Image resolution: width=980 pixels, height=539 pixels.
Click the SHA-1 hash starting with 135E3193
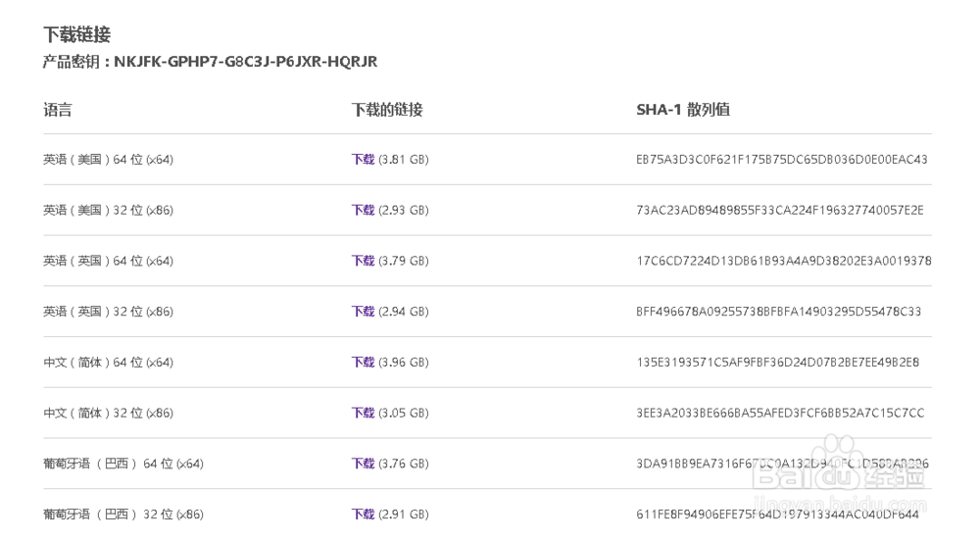777,363
